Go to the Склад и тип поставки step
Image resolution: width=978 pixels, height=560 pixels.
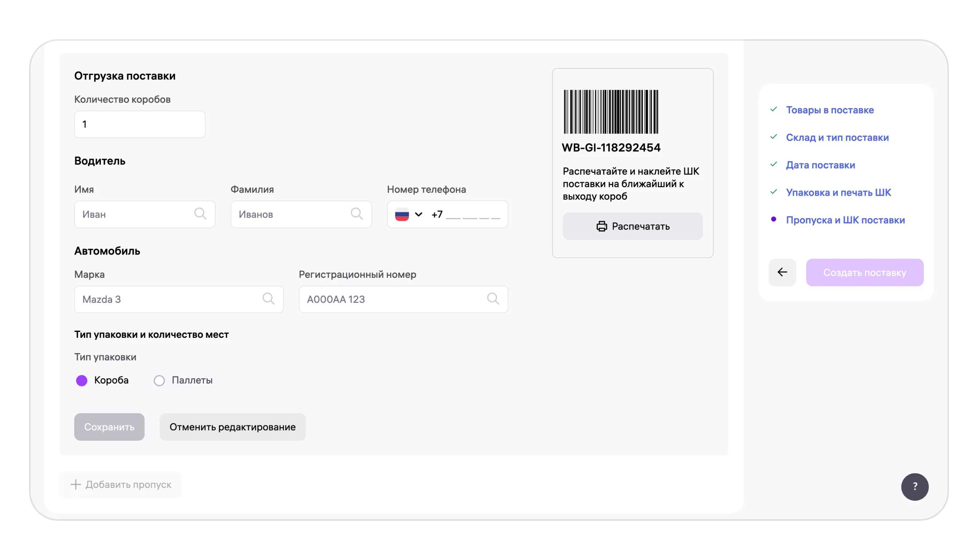pos(837,137)
